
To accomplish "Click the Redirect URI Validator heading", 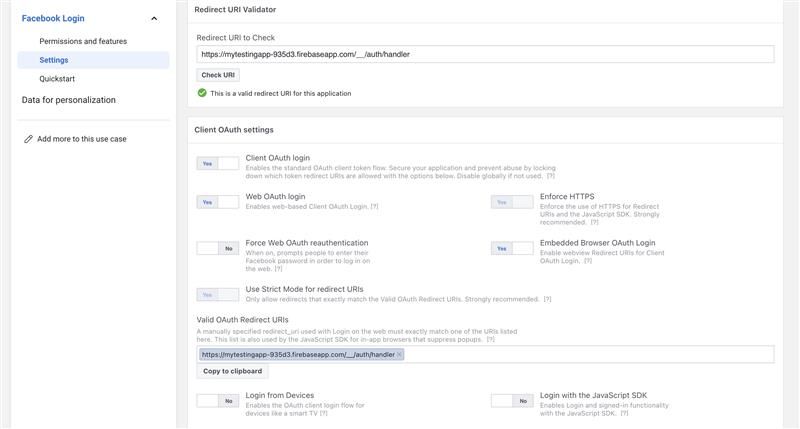I will [x=235, y=10].
